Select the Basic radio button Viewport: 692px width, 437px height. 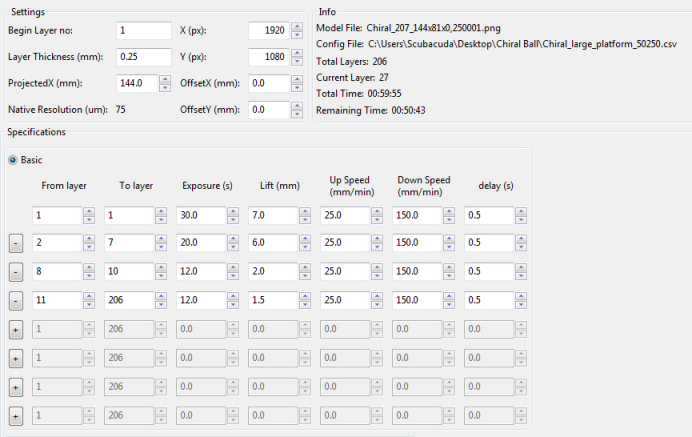(x=14, y=160)
